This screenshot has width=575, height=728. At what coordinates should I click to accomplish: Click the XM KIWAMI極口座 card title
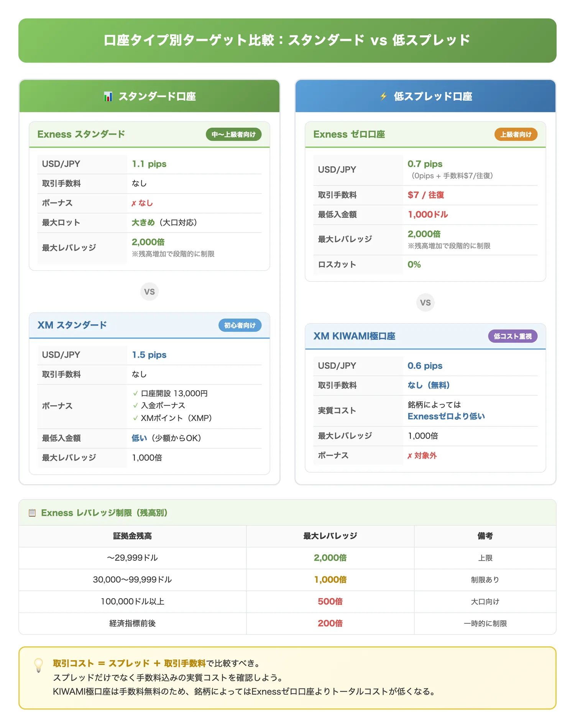(354, 336)
